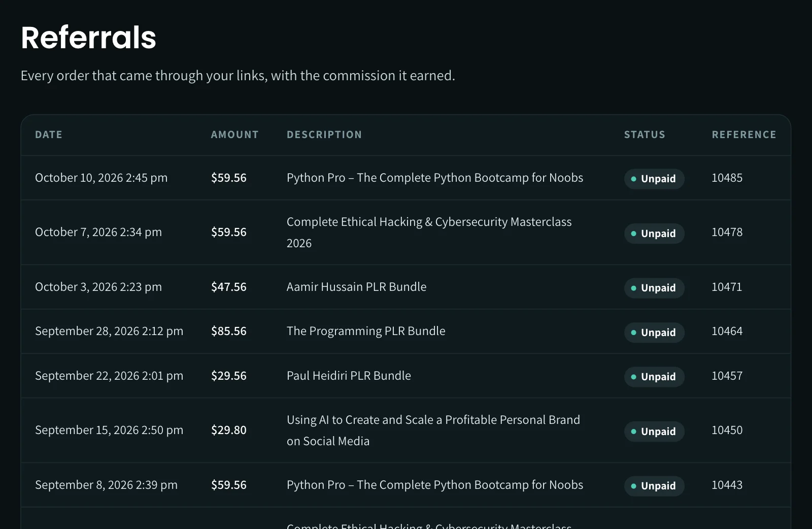
Task: Select Unpaid status for reference 10450
Action: [654, 432]
